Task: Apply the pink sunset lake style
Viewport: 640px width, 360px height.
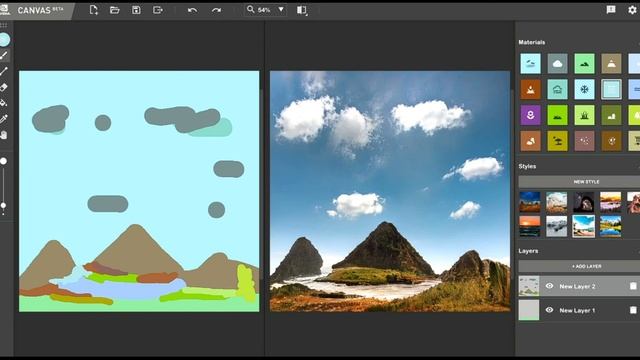Action: [611, 202]
